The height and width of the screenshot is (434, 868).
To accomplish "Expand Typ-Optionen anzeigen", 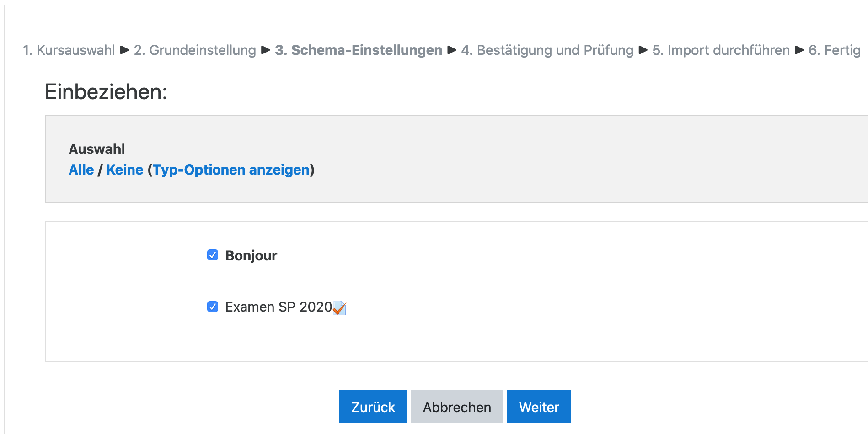I will pyautogui.click(x=231, y=169).
